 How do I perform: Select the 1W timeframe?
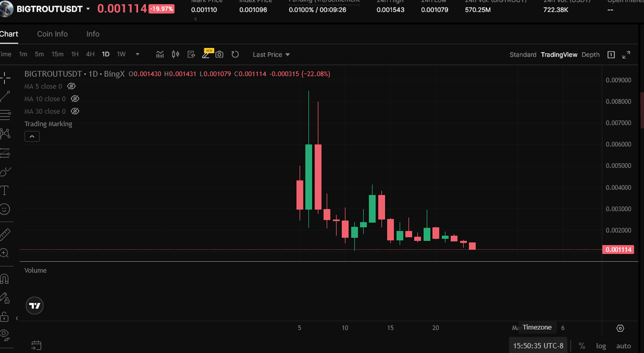pyautogui.click(x=121, y=54)
